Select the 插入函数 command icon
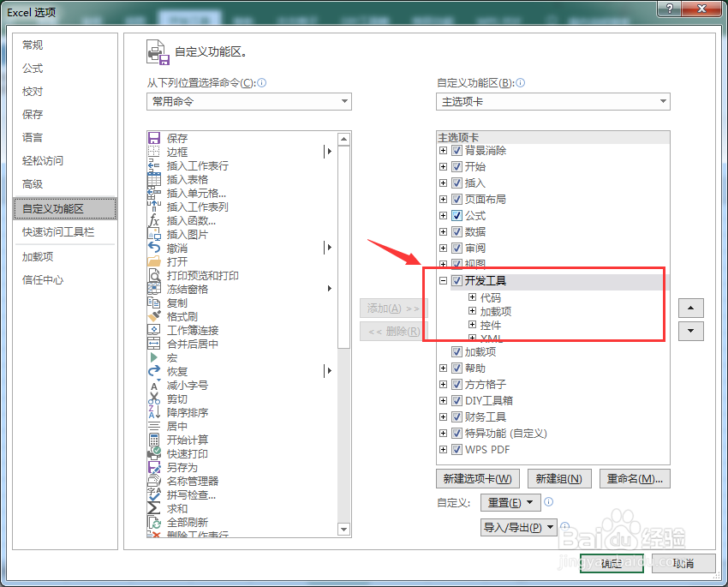This screenshot has width=728, height=587. (x=156, y=220)
